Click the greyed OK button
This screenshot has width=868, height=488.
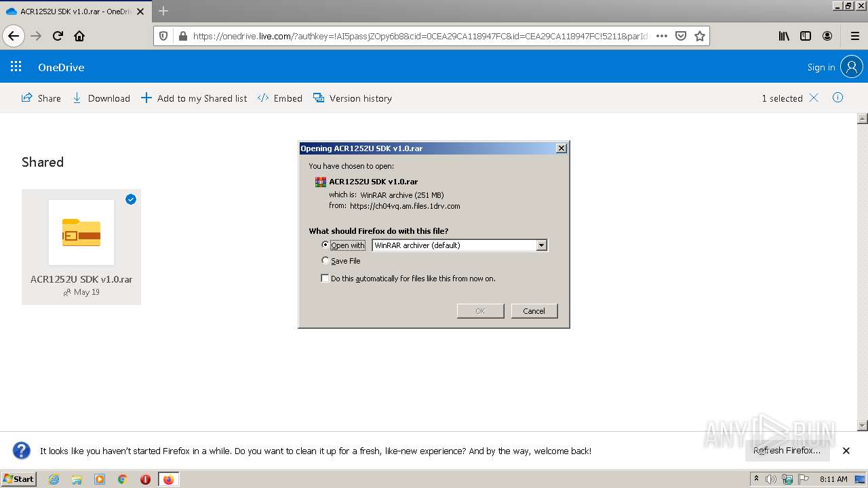[480, 310]
